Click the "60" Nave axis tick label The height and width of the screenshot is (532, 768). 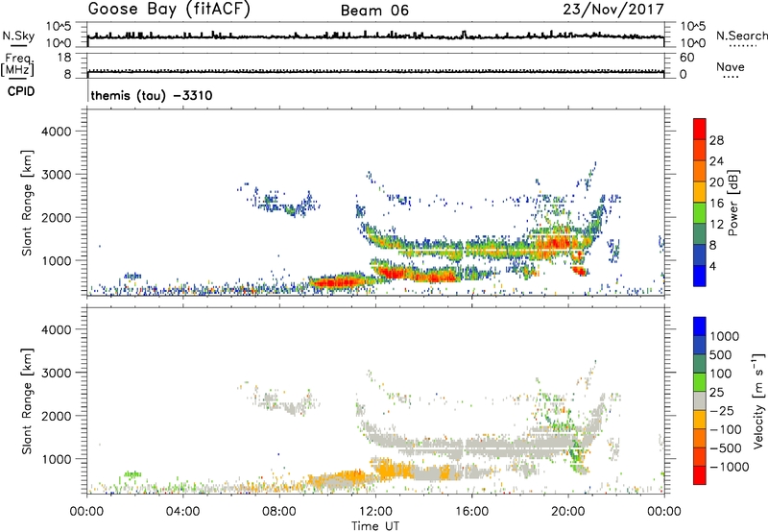tap(686, 58)
